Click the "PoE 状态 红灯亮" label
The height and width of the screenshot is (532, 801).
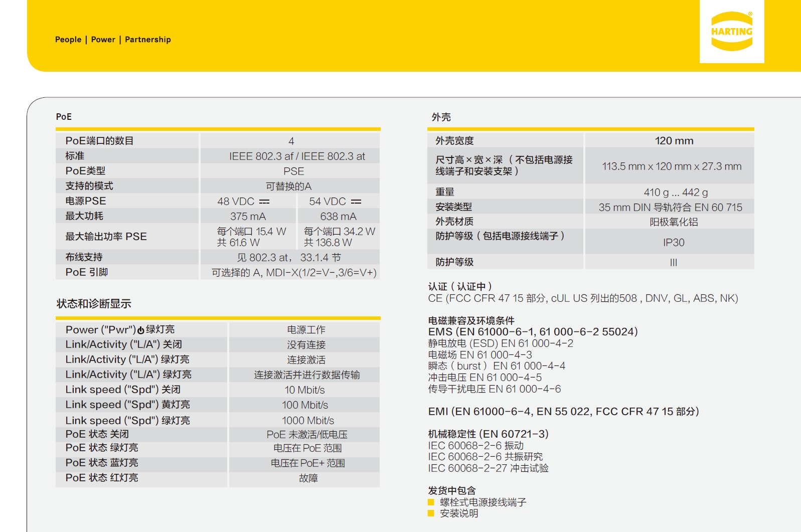[x=102, y=478]
